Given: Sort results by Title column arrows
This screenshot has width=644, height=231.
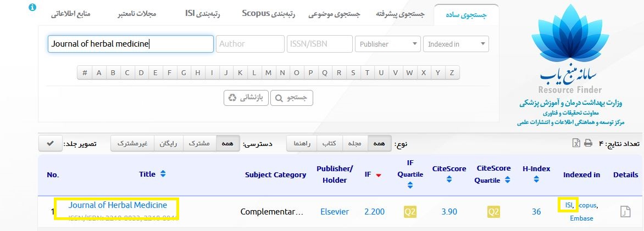Looking at the screenshot, I should (163, 174).
